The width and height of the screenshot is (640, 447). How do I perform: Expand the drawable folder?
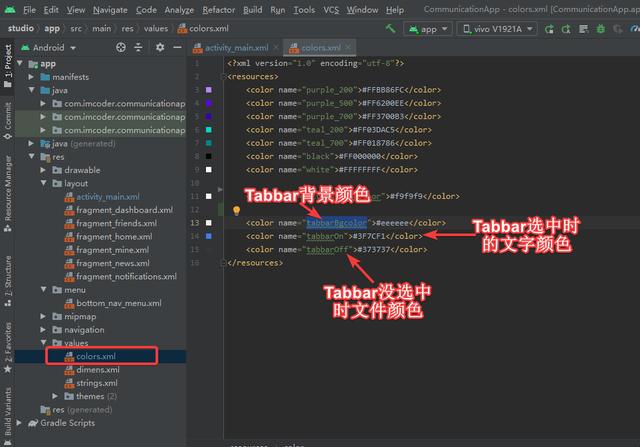click(x=43, y=170)
